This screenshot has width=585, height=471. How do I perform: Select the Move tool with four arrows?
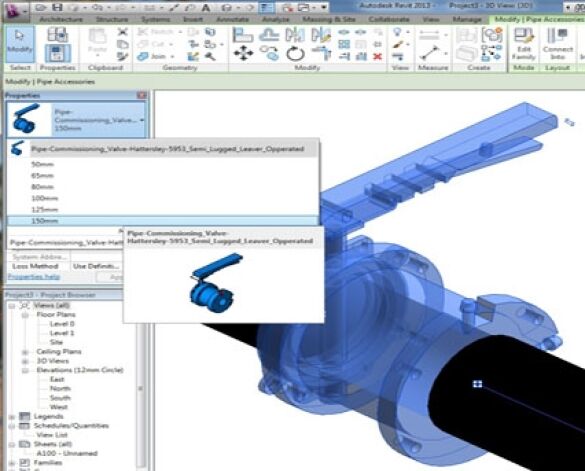[243, 53]
